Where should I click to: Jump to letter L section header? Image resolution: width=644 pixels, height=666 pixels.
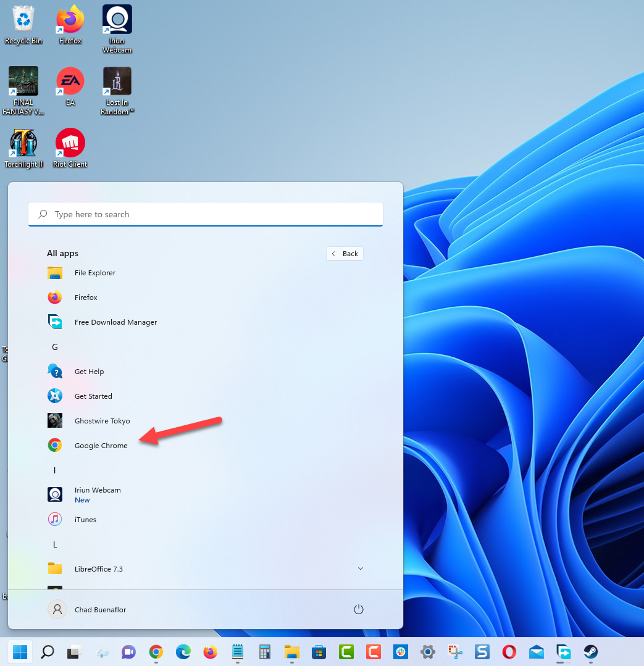point(55,544)
